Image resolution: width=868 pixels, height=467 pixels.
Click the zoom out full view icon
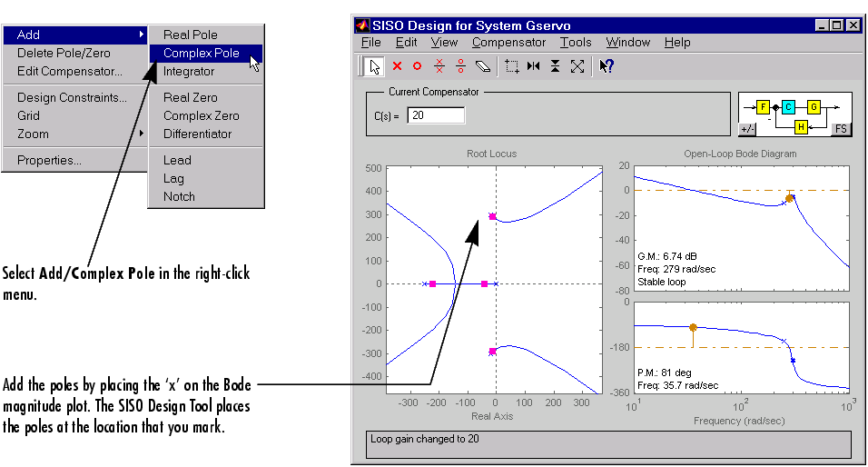577,66
